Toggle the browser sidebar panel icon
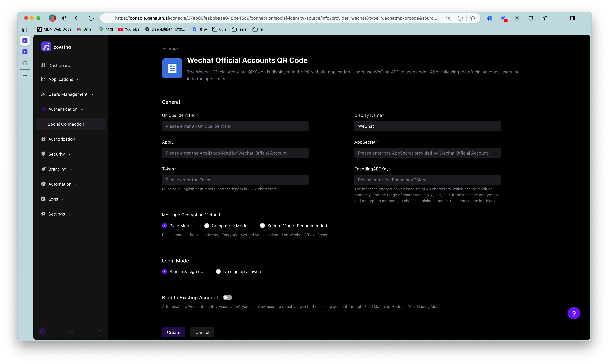609x364 pixels. point(573,18)
